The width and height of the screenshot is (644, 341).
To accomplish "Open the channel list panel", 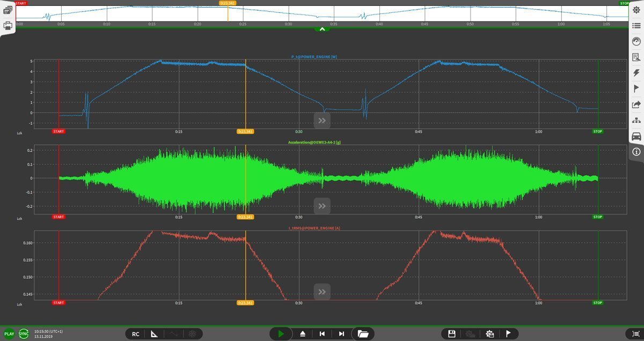I will [x=636, y=26].
